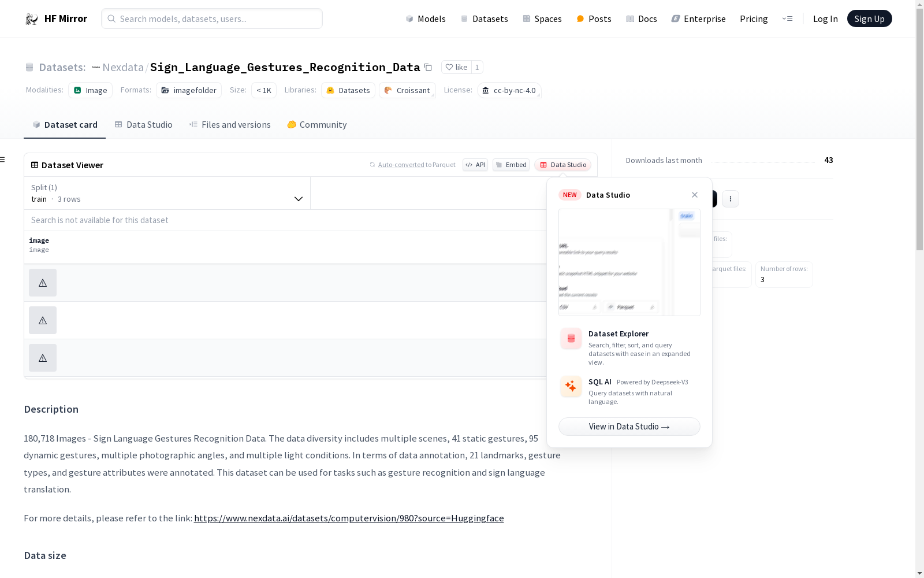Open the three-dot more options button
Image resolution: width=924 pixels, height=578 pixels.
(x=731, y=199)
